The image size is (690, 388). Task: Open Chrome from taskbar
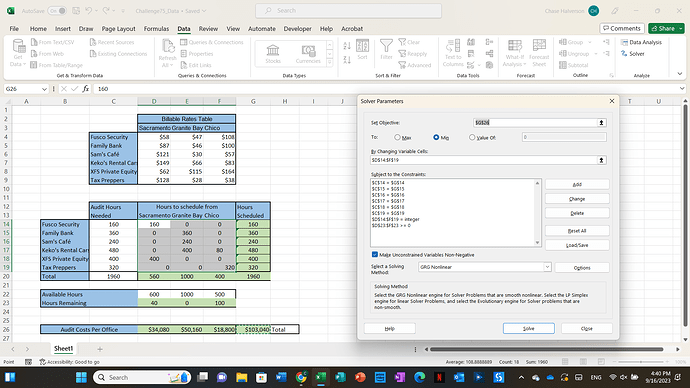[x=301, y=377]
